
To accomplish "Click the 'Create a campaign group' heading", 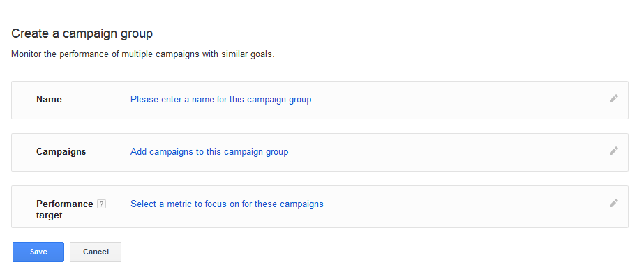I will (82, 33).
